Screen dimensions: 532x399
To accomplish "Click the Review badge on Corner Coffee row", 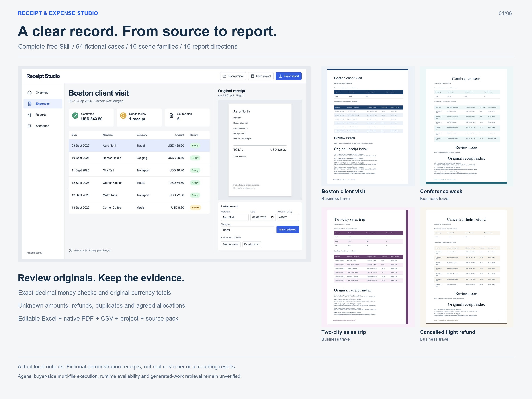I will click(x=196, y=207).
